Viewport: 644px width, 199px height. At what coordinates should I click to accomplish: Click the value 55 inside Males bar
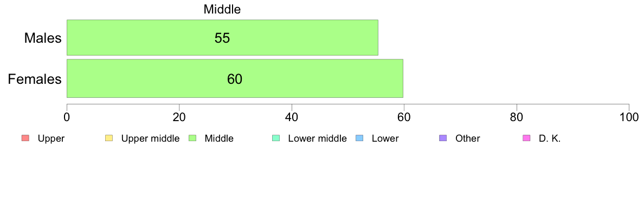coord(222,38)
